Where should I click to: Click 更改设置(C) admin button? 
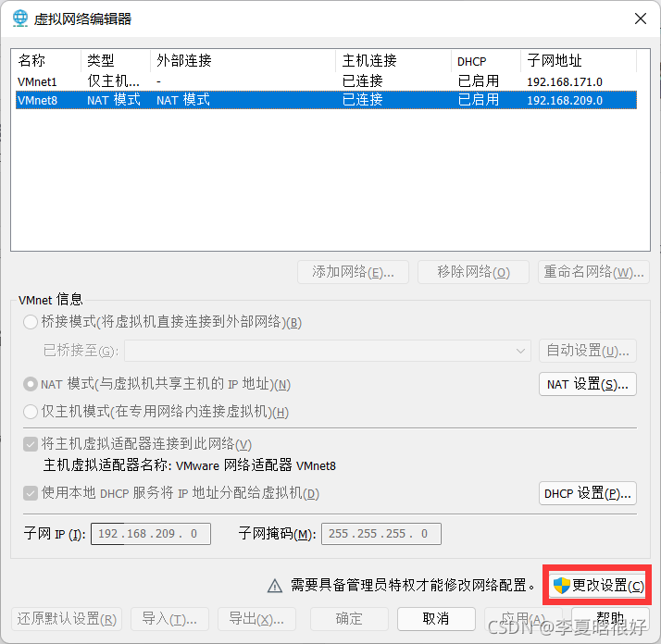[598, 586]
